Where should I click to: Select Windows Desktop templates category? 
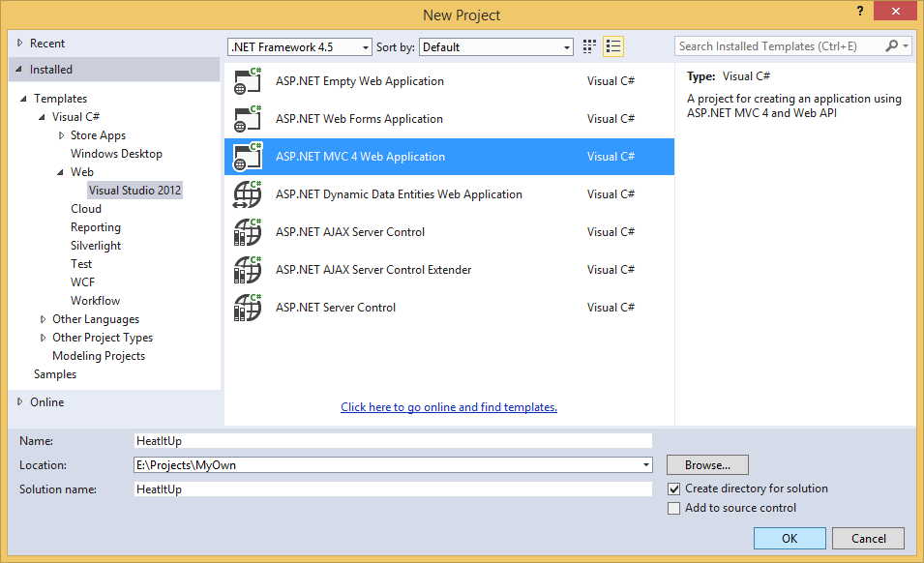click(x=116, y=154)
